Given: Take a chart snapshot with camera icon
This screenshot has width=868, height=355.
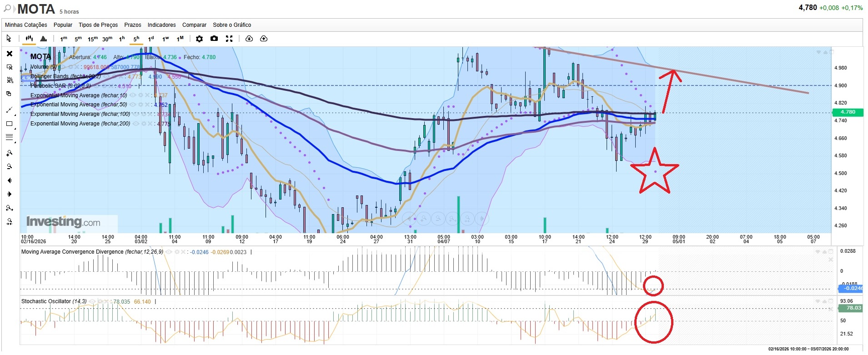Looking at the screenshot, I should [214, 39].
